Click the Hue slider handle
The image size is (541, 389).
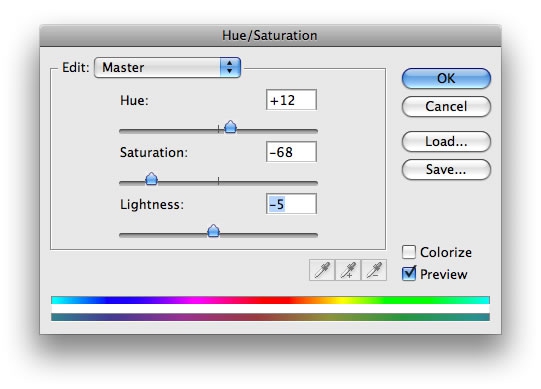230,127
